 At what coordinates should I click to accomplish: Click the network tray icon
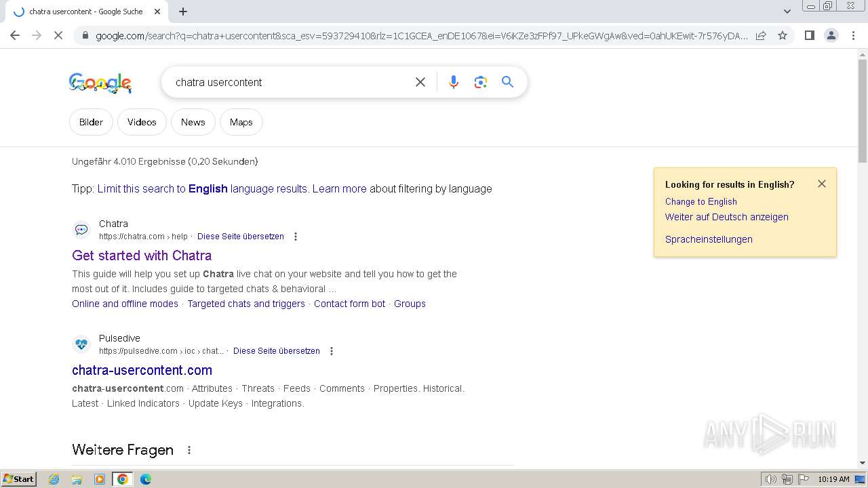click(787, 479)
